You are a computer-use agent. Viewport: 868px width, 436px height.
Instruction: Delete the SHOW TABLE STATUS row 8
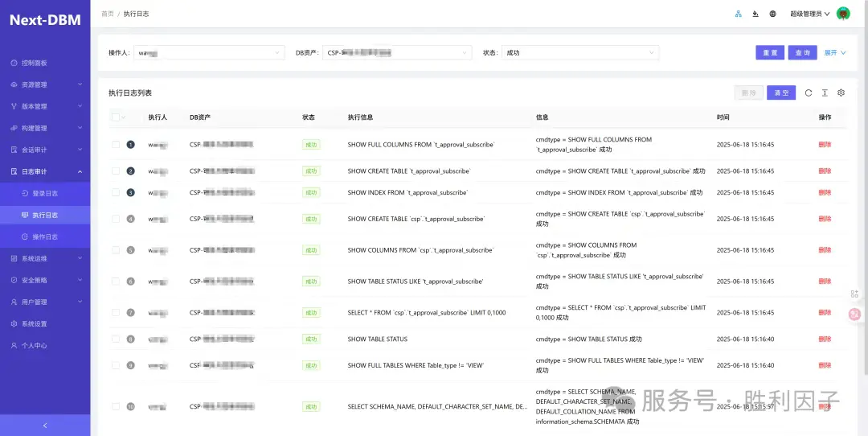[x=825, y=339]
